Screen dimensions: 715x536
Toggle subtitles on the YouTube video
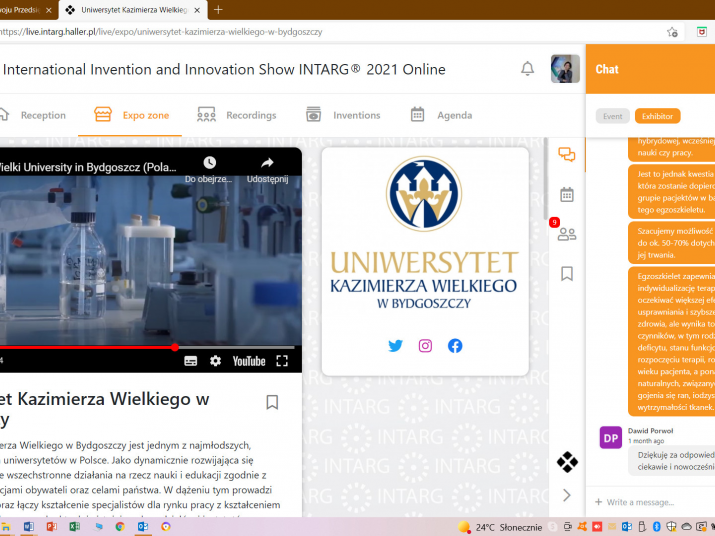pyautogui.click(x=191, y=361)
